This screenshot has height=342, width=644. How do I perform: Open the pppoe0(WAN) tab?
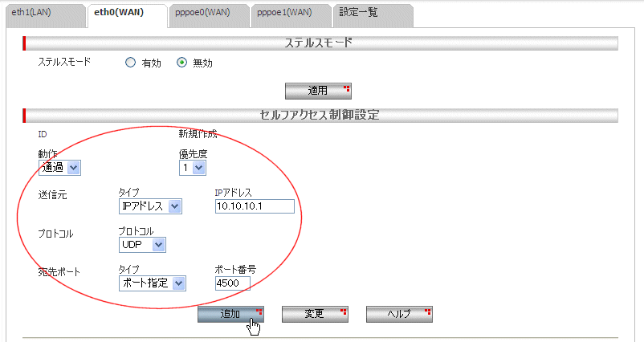pos(209,15)
